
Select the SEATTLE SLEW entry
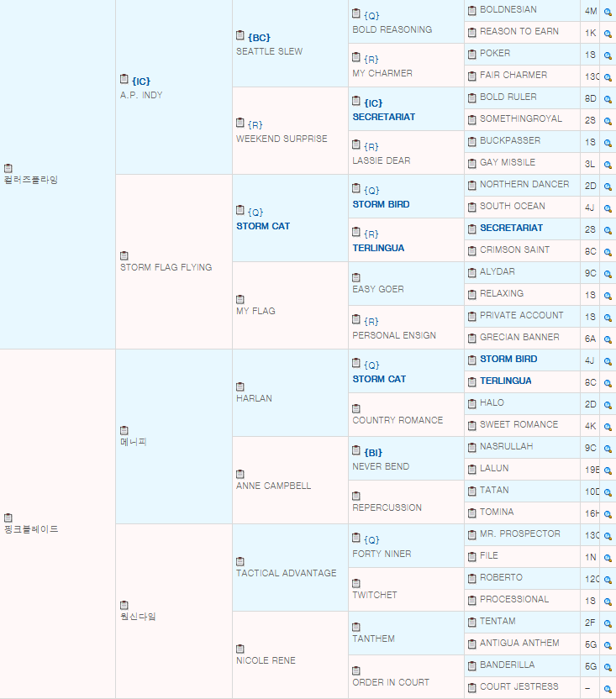tap(269, 51)
